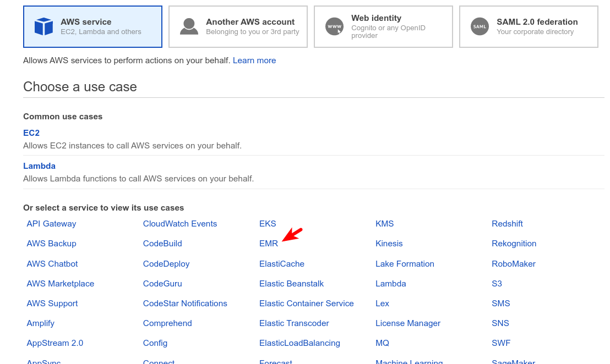610x364 pixels.
Task: Select Config service
Action: [x=155, y=343]
